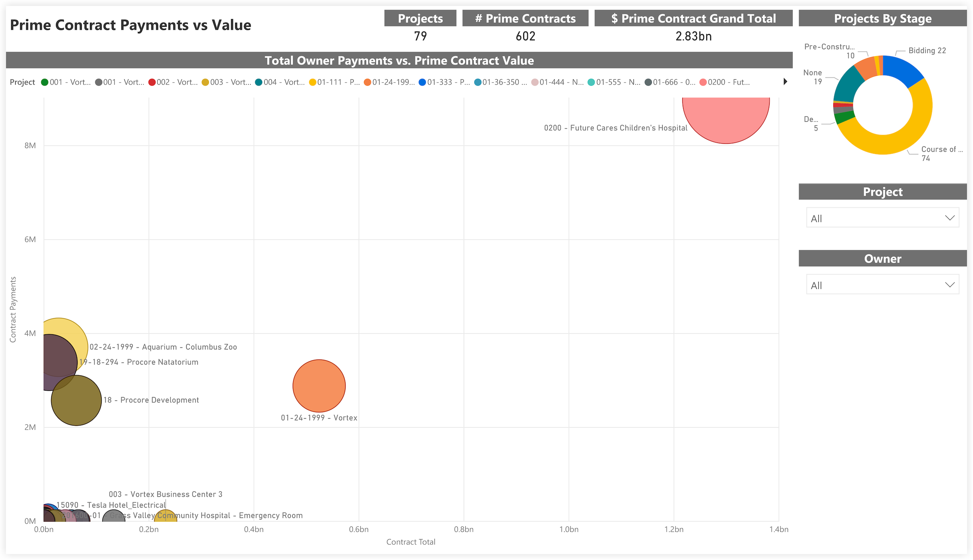
Task: Select the teal None donut segment
Action: (848, 85)
